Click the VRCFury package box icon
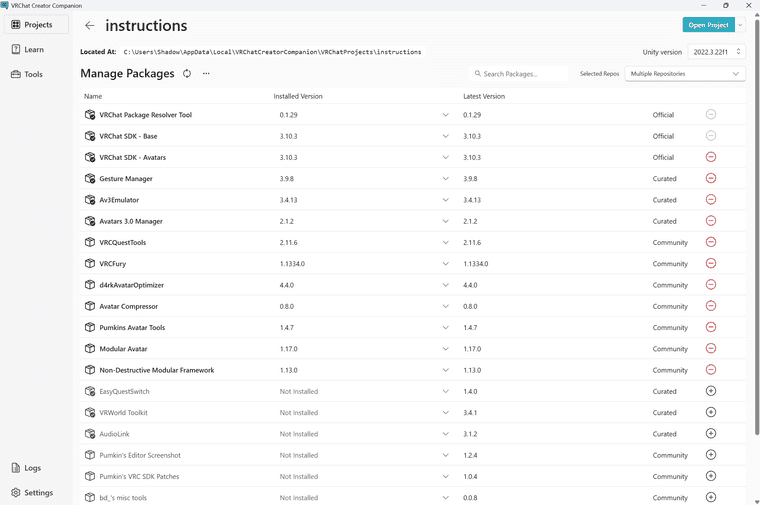 (x=90, y=264)
